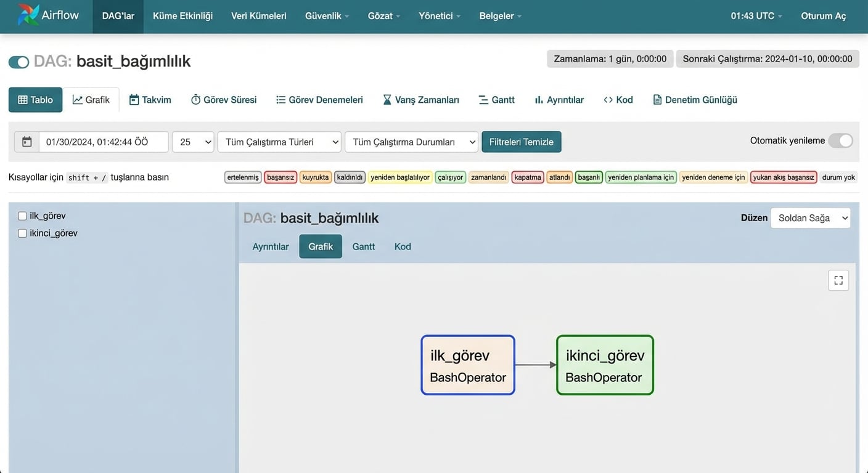
Task: Select the başarısız status legend badge
Action: pos(280,177)
